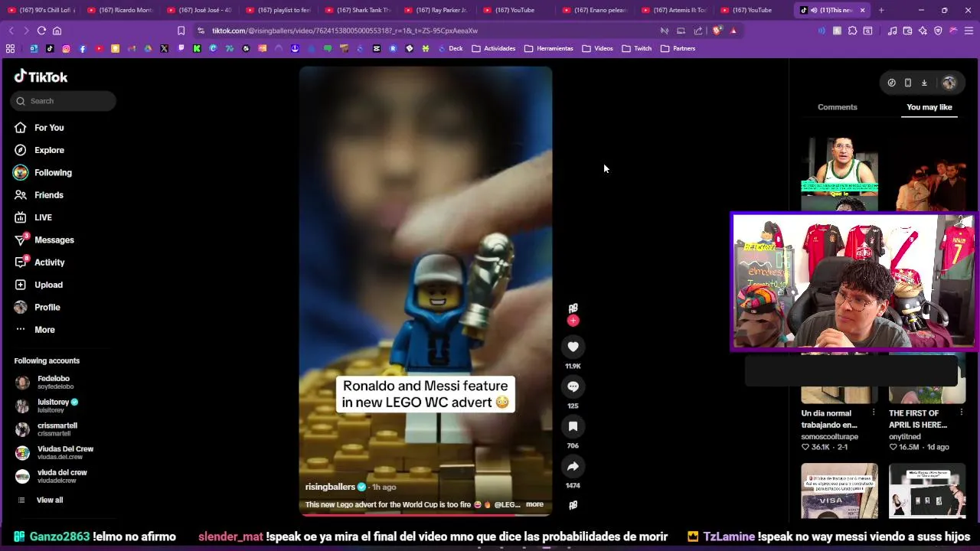
Task: Click View all following accounts
Action: pyautogui.click(x=50, y=500)
